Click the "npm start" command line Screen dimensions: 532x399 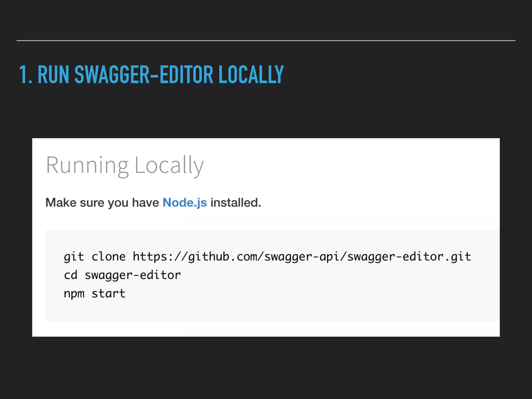pyautogui.click(x=95, y=294)
